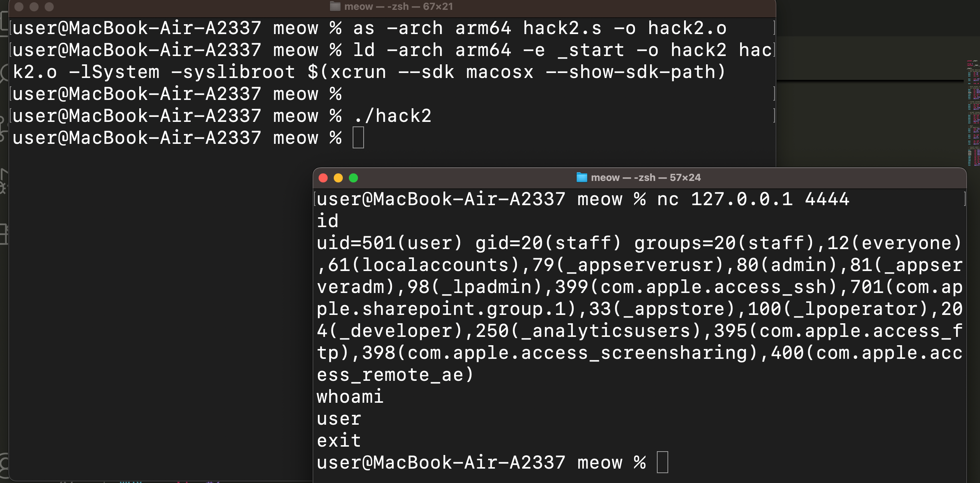Click the 'meow — -zsh — 57×24' window title
The width and height of the screenshot is (980, 483).
click(646, 178)
